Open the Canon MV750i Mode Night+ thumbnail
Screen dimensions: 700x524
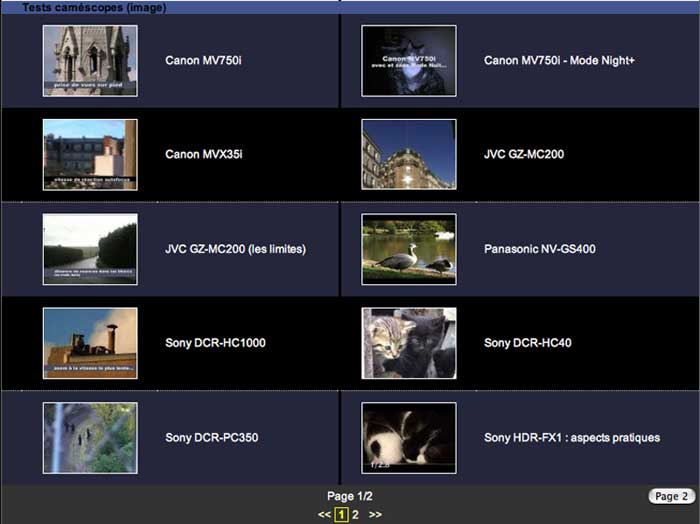coord(409,61)
